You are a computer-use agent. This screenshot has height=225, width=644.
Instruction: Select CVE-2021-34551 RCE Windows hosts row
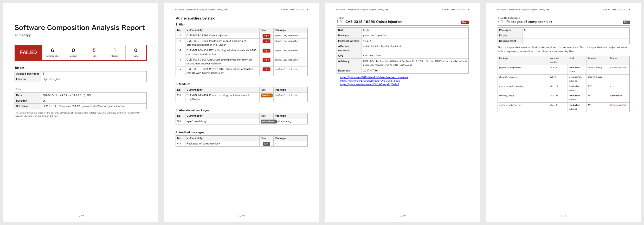pos(241,52)
